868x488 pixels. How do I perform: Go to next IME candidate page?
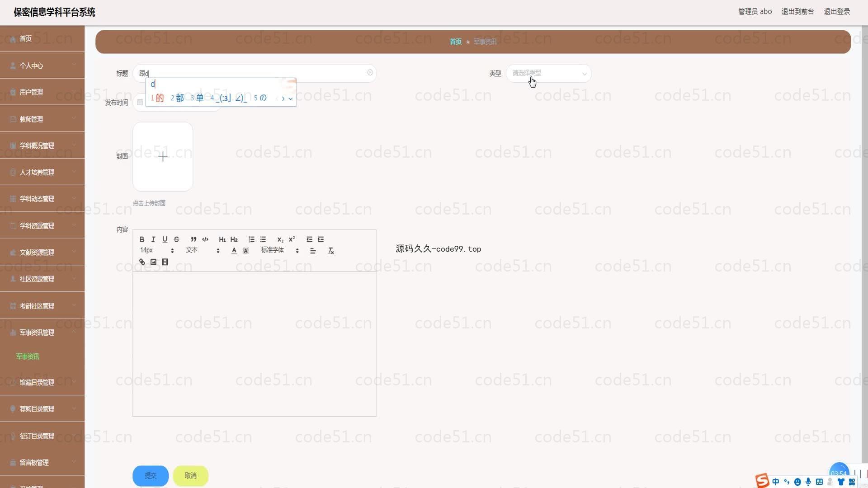[x=283, y=99]
